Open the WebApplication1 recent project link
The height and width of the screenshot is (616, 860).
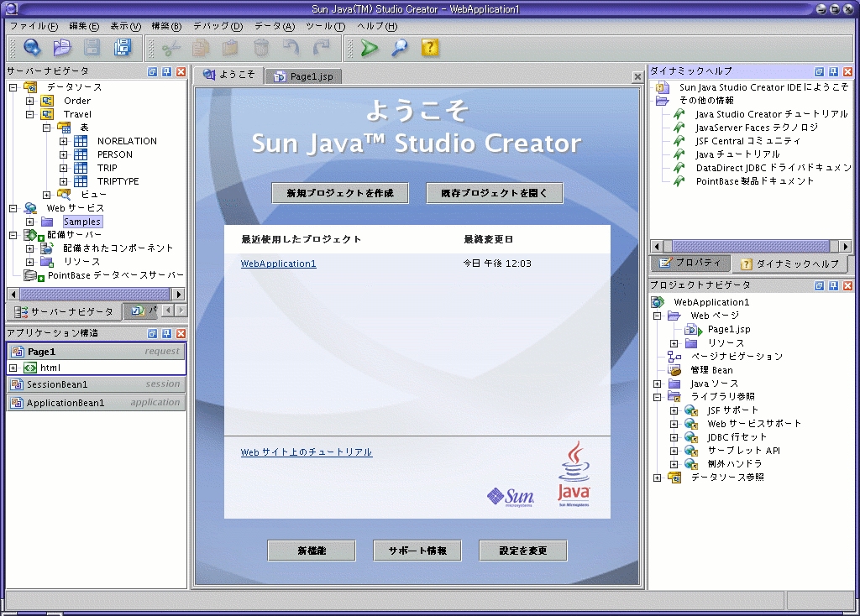[x=278, y=264]
